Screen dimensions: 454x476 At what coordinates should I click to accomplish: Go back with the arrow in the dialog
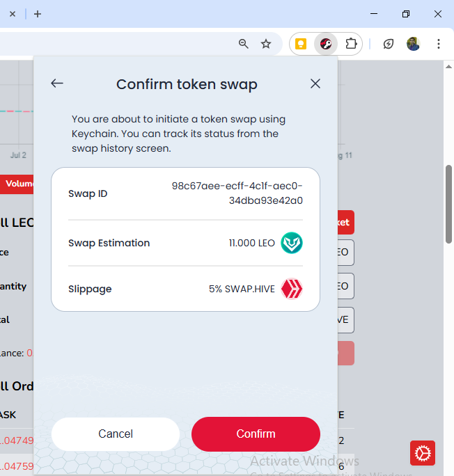click(x=57, y=84)
